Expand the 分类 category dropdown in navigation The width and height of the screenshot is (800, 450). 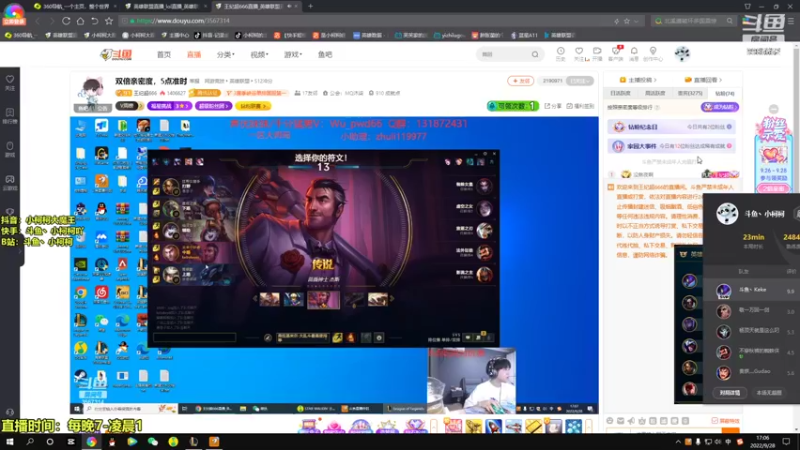coord(226,54)
